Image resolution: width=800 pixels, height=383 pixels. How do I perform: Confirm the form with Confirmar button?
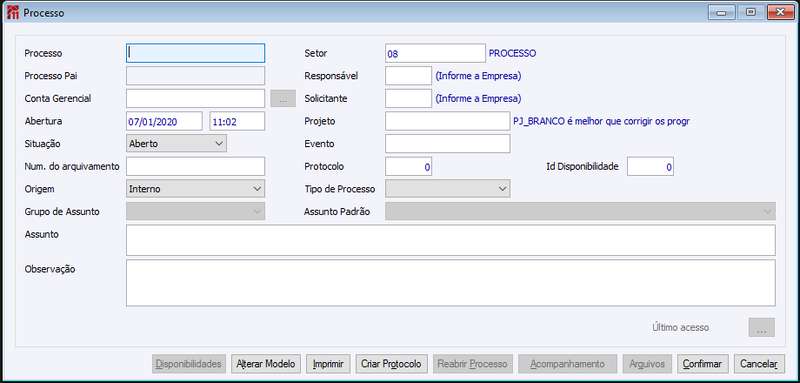pyautogui.click(x=703, y=364)
